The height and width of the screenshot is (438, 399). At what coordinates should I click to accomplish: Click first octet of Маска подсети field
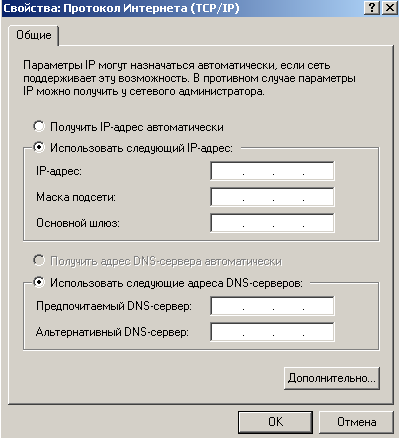pyautogui.click(x=228, y=197)
